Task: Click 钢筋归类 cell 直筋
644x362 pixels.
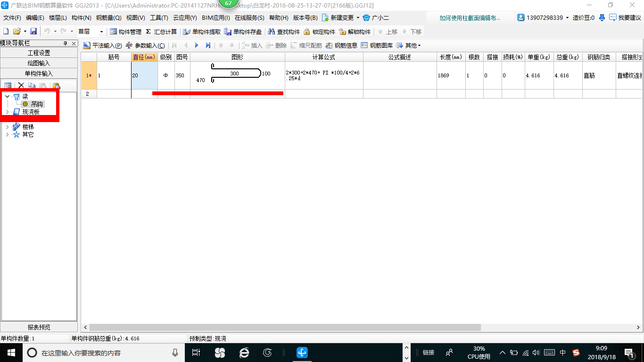Action: 599,75
